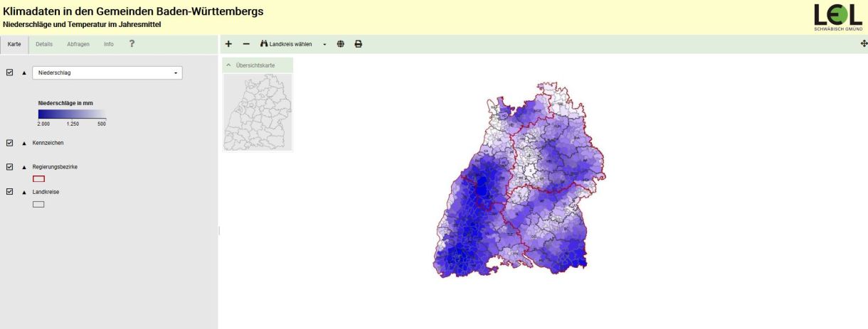Click the LEL Schwäbisch Gmünd logo
Image resolution: width=868 pixels, height=329 pixels.
(837, 16)
